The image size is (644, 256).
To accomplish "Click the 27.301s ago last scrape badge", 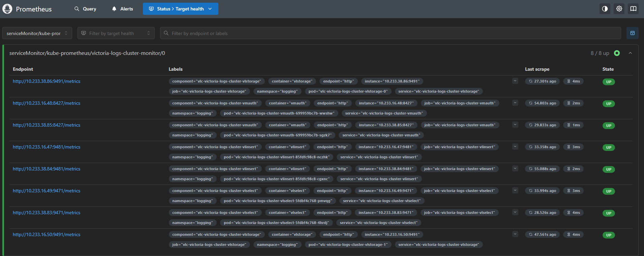I will (542, 81).
